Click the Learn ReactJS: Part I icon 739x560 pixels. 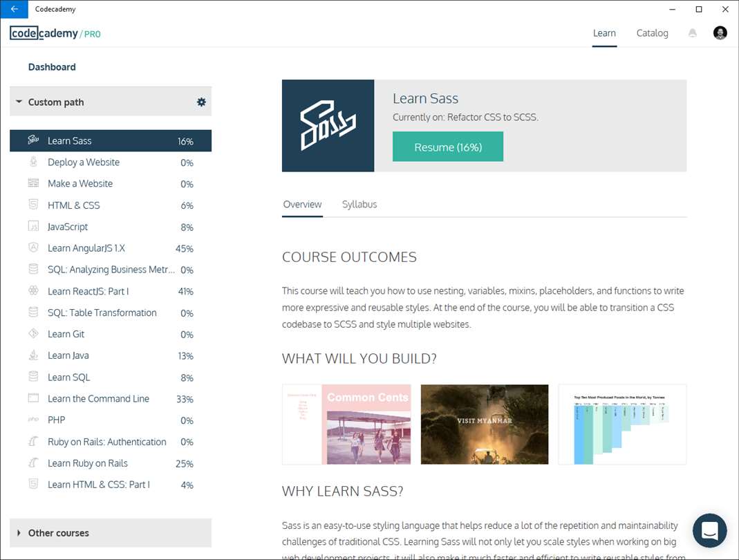pos(33,290)
